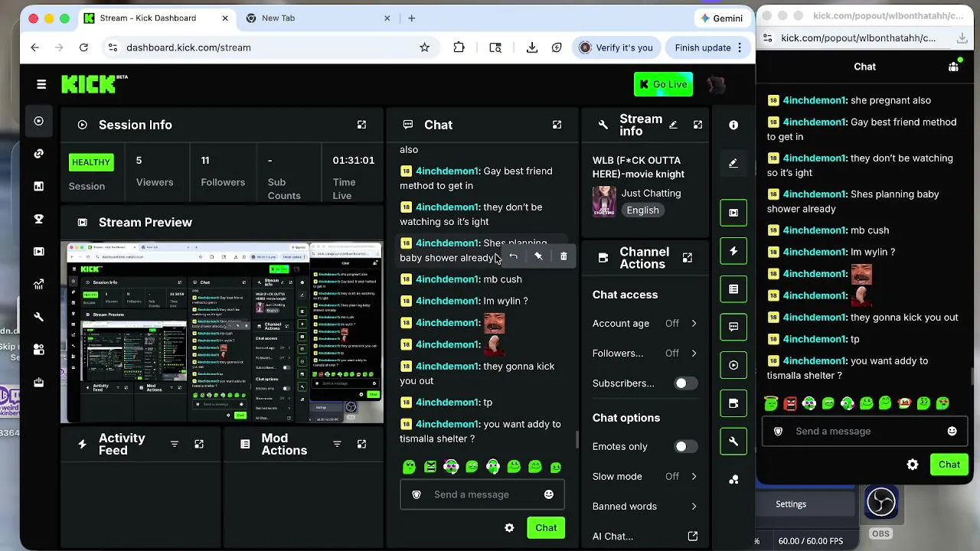Viewport: 980px width, 551px height.
Task: Click the green Go Live button
Action: (663, 84)
